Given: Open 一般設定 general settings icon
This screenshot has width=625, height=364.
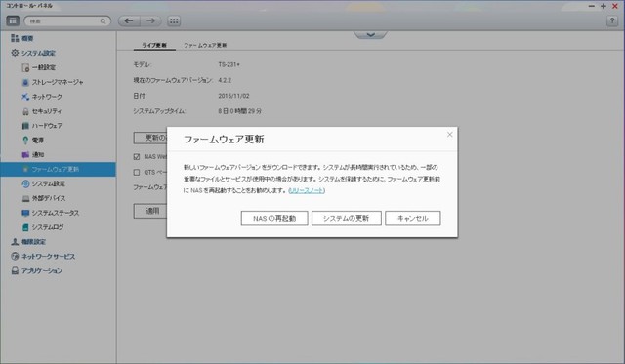Looking at the screenshot, I should 25,67.
